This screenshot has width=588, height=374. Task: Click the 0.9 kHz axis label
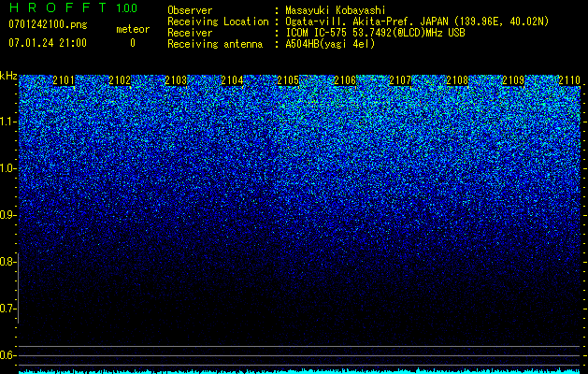(x=7, y=215)
